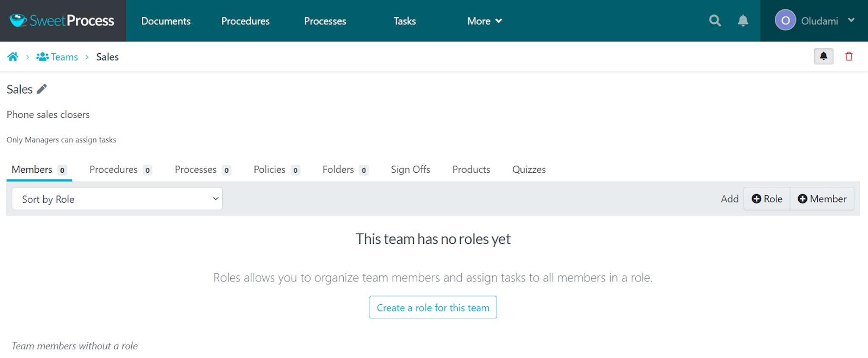Open search with the magnifier icon

(715, 21)
